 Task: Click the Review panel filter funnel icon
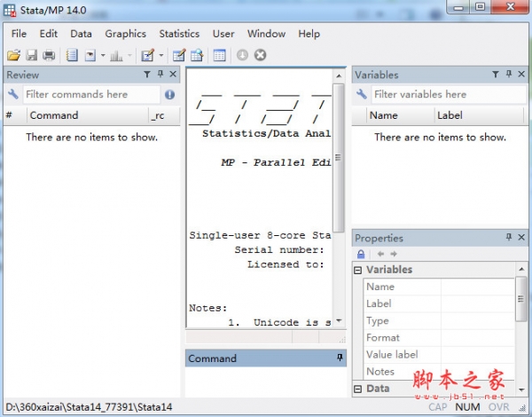click(x=147, y=74)
